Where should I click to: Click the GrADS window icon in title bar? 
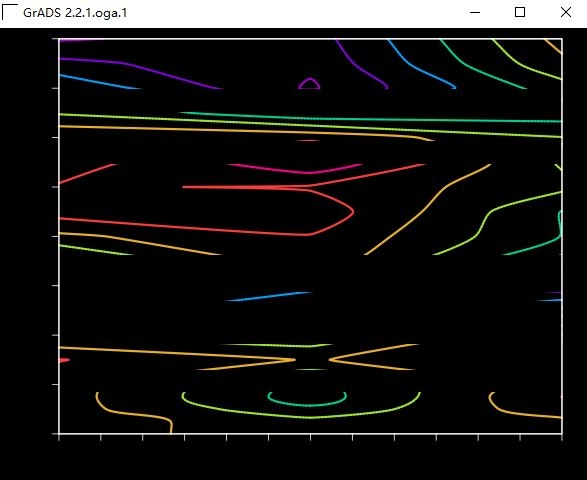(10, 12)
